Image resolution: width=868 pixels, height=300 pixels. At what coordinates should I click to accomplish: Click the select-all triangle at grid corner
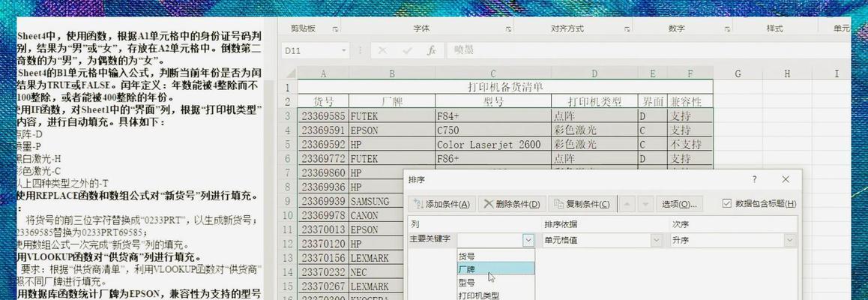tap(289, 73)
